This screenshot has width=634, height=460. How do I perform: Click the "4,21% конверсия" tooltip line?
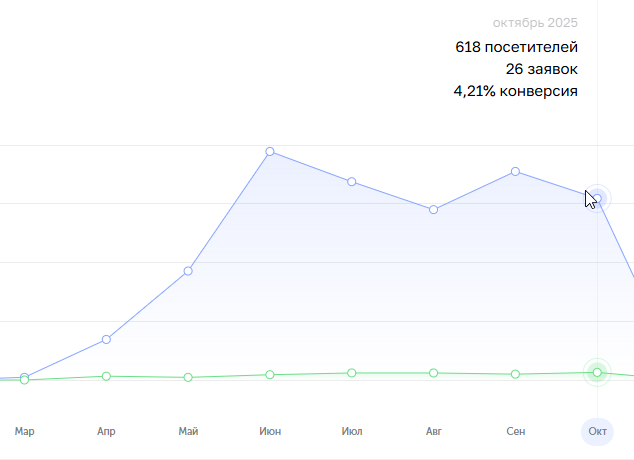[515, 91]
